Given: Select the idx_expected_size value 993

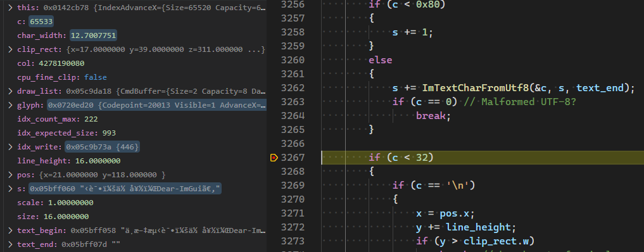Looking at the screenshot, I should coord(109,134).
